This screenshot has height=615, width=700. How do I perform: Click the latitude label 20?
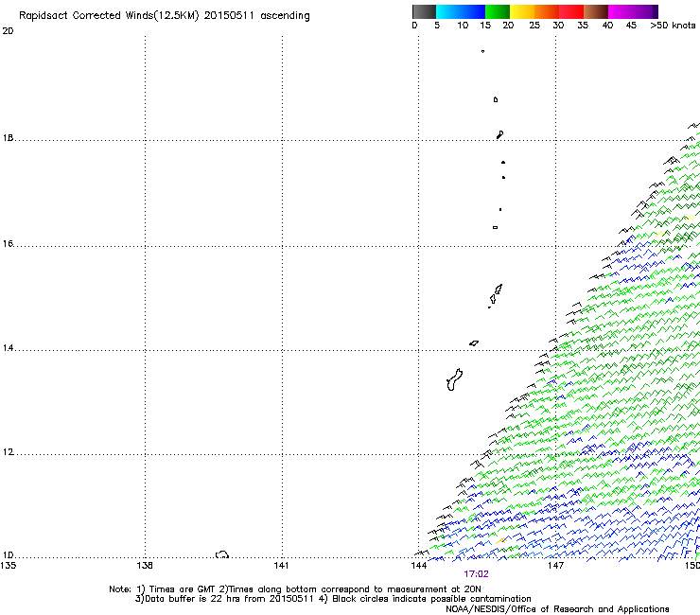(x=8, y=31)
